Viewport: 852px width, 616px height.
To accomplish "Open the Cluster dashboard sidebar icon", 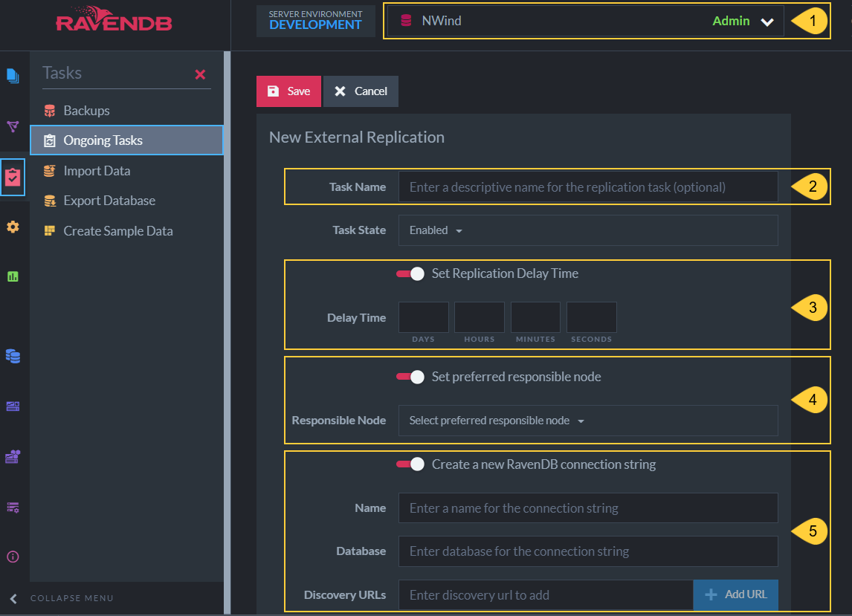I will (x=13, y=457).
